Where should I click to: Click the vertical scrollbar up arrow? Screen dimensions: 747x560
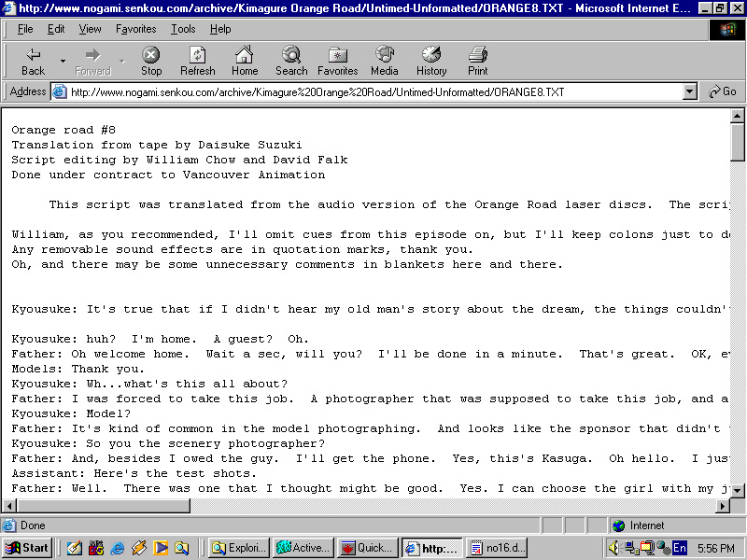(737, 116)
